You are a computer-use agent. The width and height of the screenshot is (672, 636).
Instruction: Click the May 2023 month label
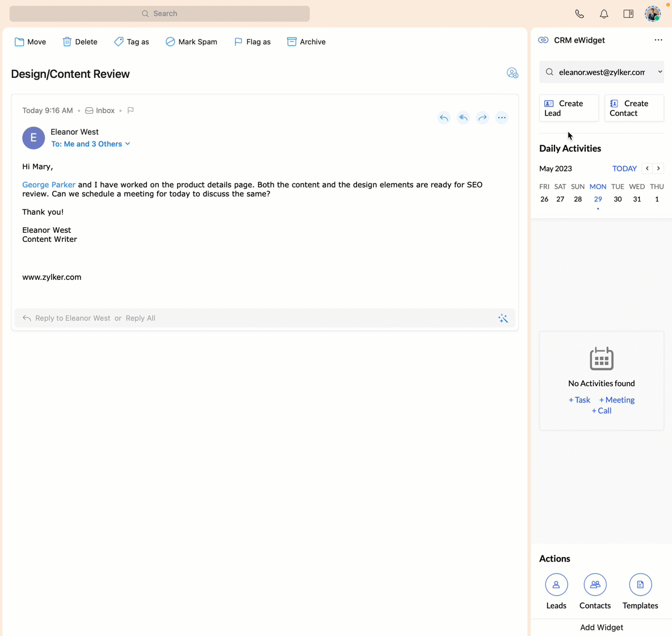[x=556, y=169]
